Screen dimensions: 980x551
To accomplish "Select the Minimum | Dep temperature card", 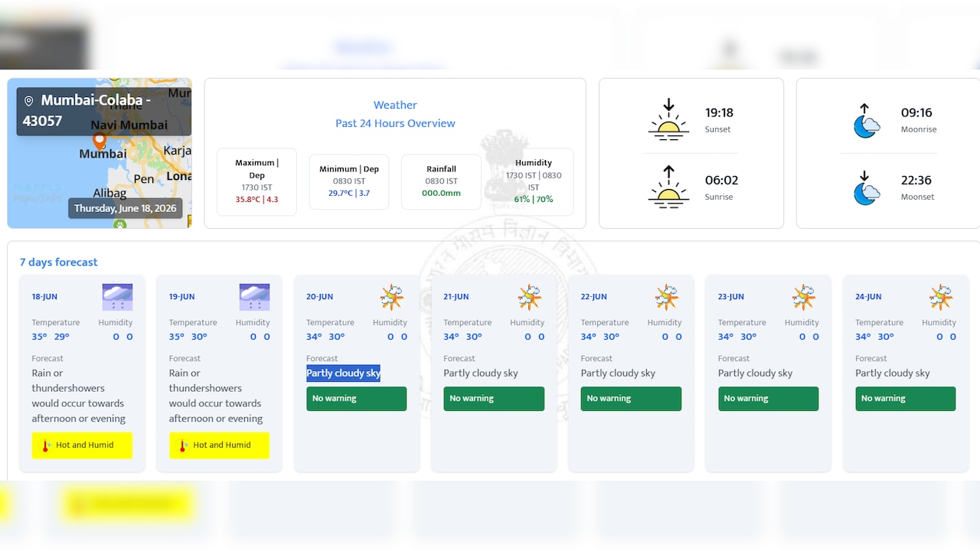I will 349,182.
